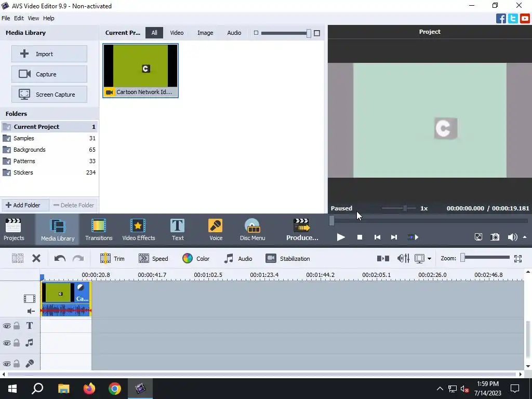Open the YouTube link icon

525,18
